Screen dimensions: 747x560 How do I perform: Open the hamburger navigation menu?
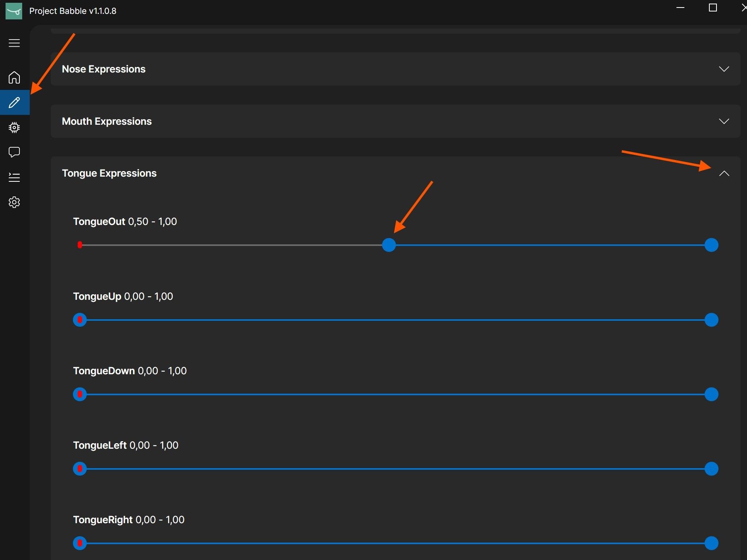pyautogui.click(x=14, y=43)
